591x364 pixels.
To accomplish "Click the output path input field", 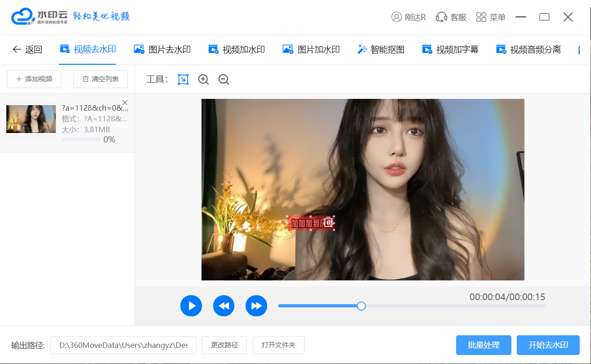I will click(123, 345).
